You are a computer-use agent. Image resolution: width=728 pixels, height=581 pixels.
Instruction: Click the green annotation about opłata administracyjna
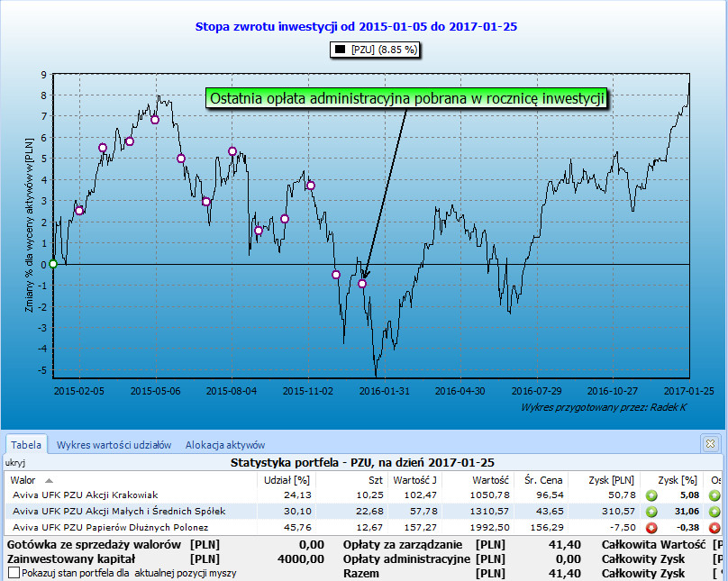[407, 98]
